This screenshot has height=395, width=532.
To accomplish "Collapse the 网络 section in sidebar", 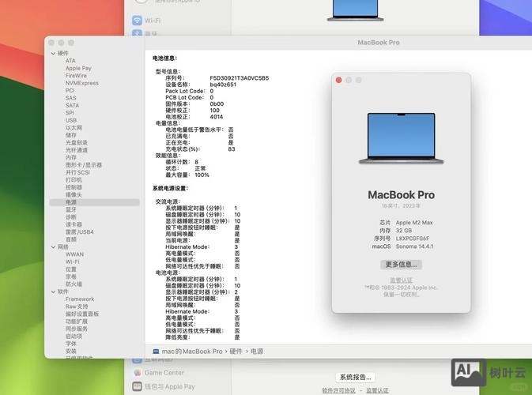I will click(x=53, y=246).
